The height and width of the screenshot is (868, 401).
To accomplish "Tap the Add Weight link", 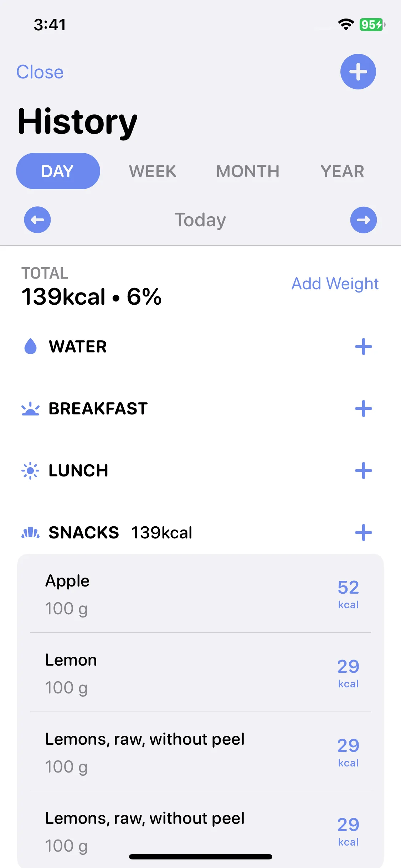I will pos(335,284).
